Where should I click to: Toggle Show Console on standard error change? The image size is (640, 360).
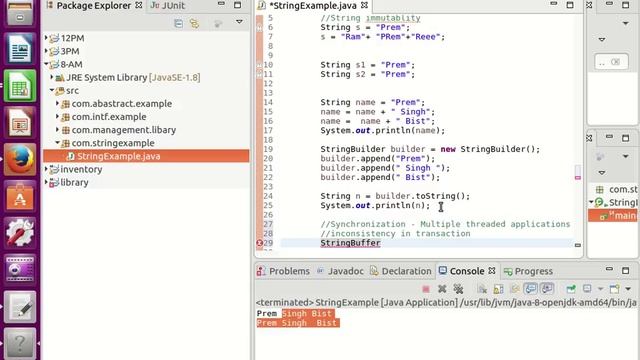547,289
